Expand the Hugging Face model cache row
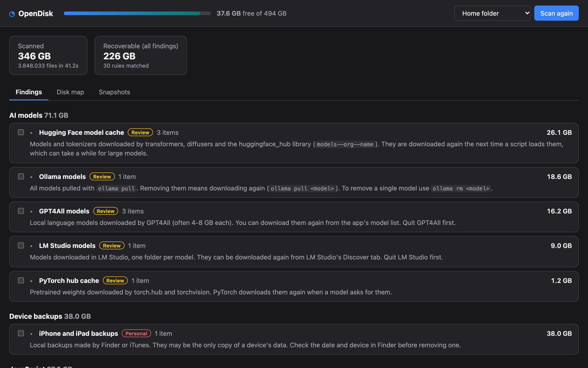Image resolution: width=588 pixels, height=368 pixels. pyautogui.click(x=31, y=133)
